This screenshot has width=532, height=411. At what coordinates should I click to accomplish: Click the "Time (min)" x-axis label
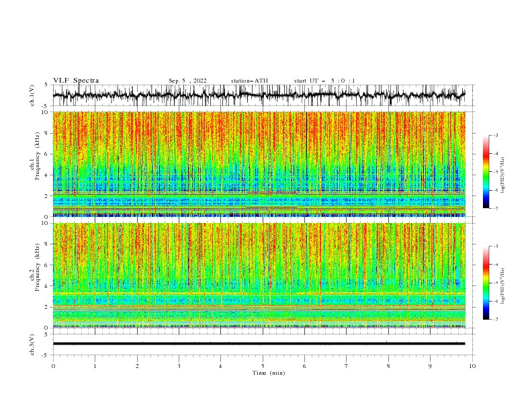click(269, 373)
